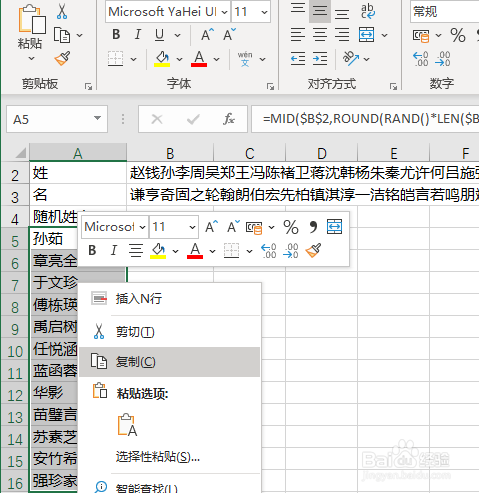Image resolution: width=479 pixels, height=493 pixels.
Task: Open the ribbon font color dropdown arrow
Action: tap(216, 59)
